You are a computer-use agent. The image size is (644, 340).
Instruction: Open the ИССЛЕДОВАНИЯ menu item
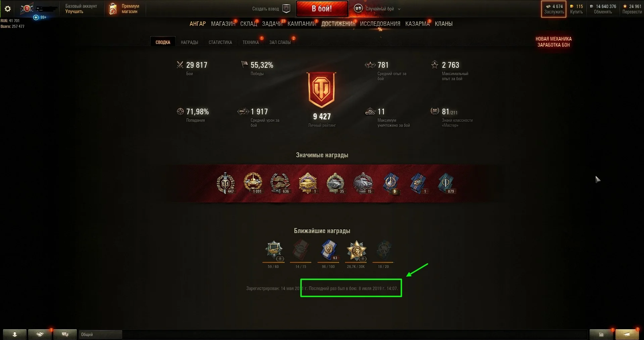380,24
